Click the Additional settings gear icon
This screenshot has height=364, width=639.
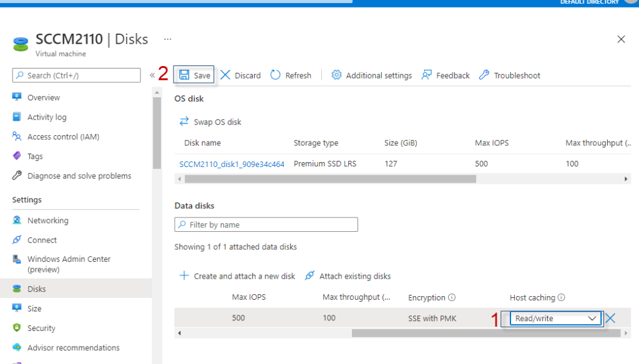tap(336, 75)
